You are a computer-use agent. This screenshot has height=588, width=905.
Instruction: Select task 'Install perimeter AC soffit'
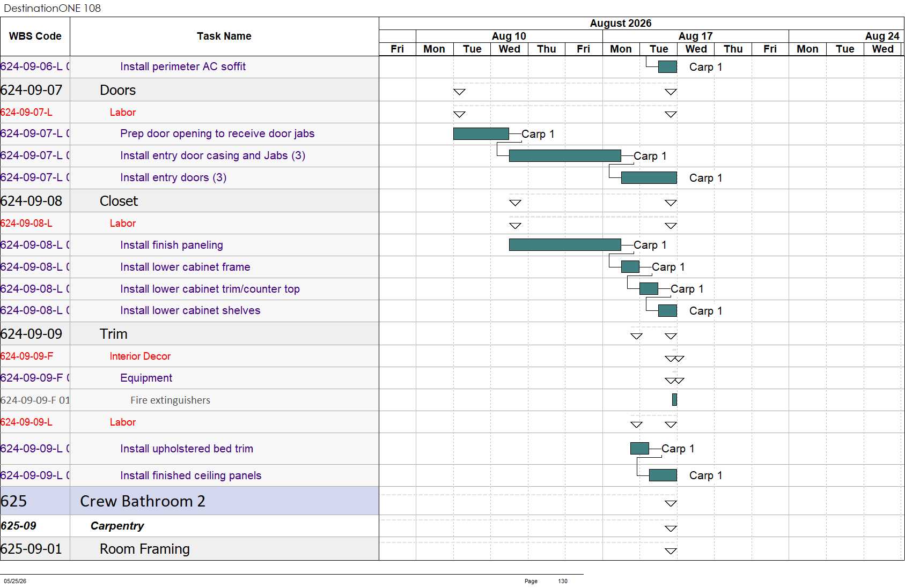pos(183,66)
